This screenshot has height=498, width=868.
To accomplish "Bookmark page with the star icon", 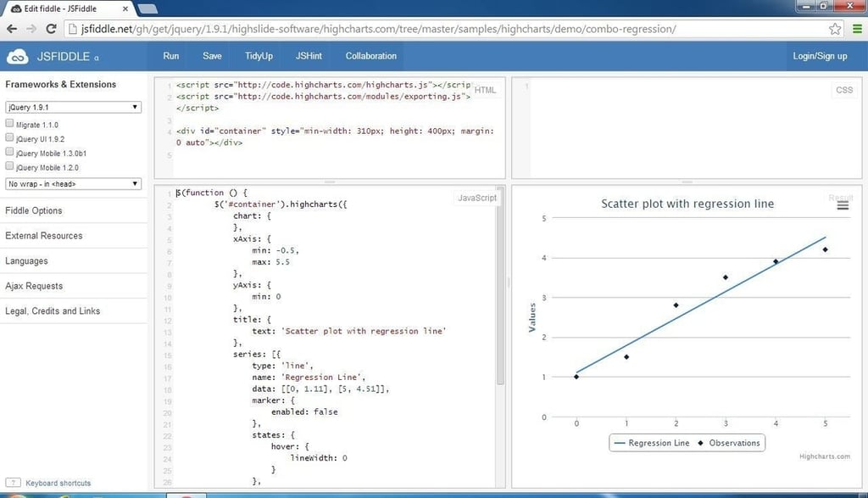I will [835, 29].
